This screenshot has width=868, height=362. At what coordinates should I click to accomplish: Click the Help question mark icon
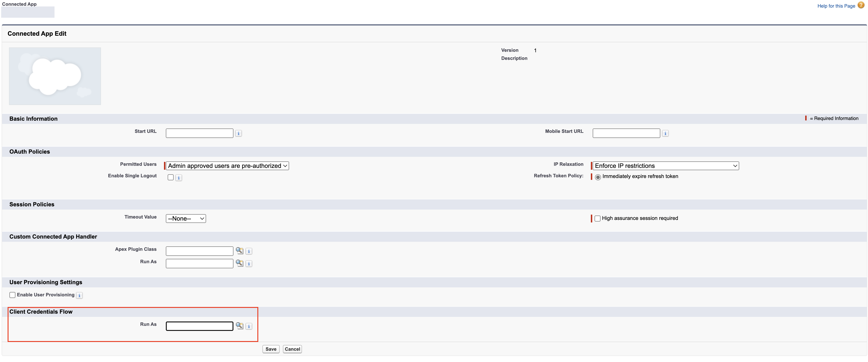pyautogui.click(x=861, y=5)
